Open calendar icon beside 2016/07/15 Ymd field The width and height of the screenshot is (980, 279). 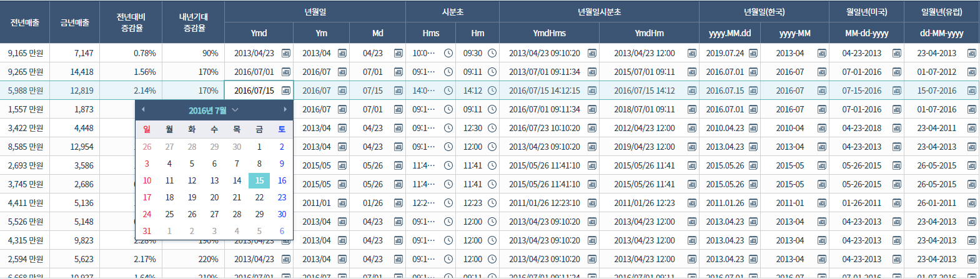pyautogui.click(x=285, y=91)
